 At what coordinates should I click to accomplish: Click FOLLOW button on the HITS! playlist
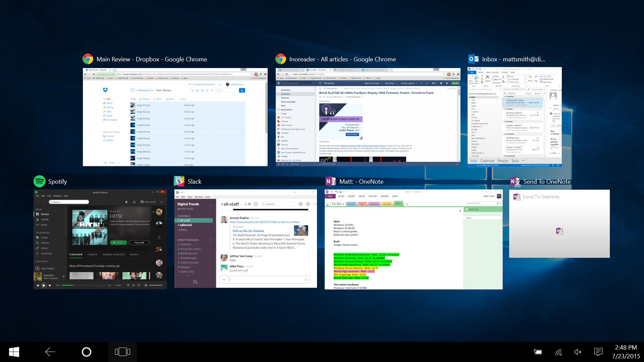[x=139, y=242]
